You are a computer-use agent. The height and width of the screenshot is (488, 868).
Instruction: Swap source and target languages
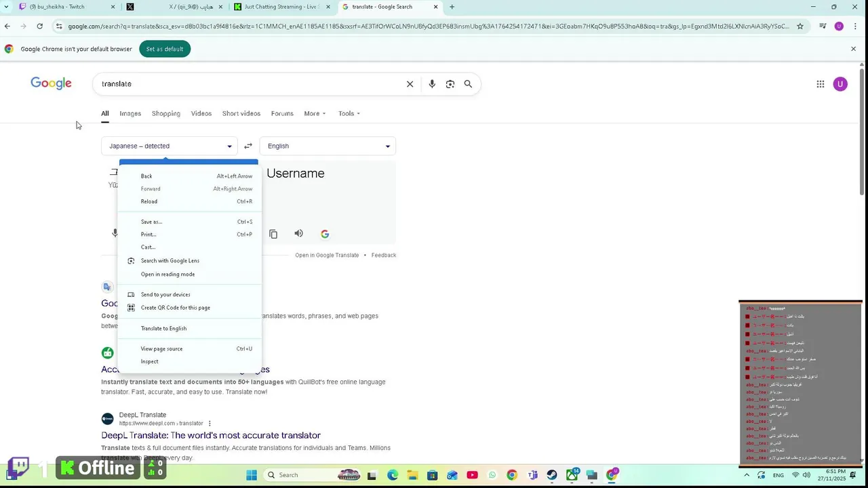[248, 146]
